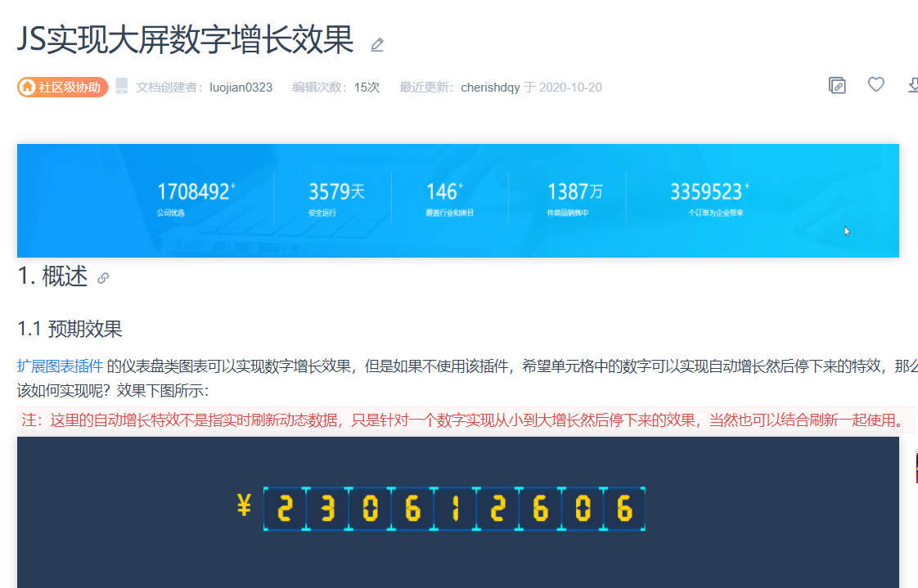
Task: Click the page title JS实现大屏数字增长效果
Action: 186,39
